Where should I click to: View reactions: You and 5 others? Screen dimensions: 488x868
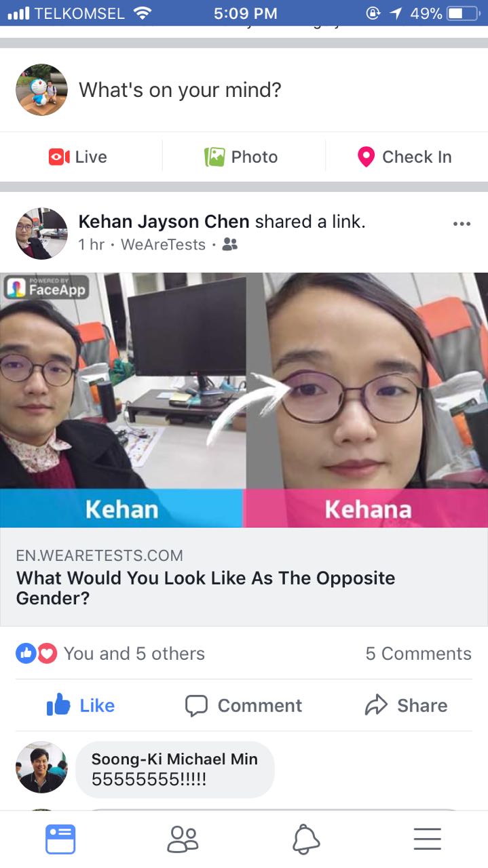point(110,653)
